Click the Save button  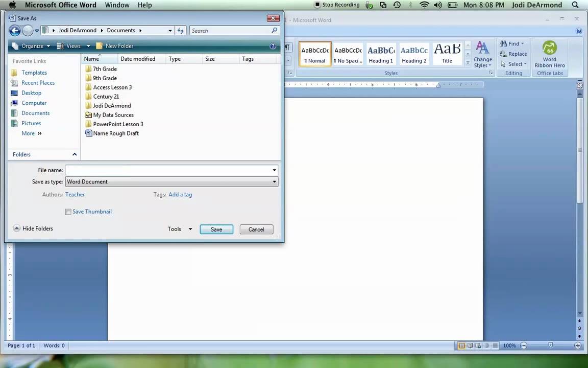[216, 229]
